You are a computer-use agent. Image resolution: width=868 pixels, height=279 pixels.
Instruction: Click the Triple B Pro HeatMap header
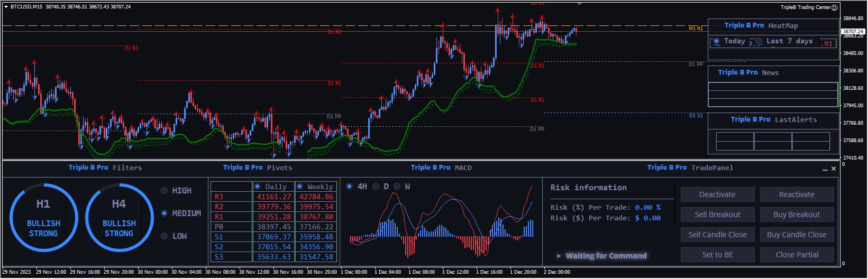pyautogui.click(x=761, y=25)
